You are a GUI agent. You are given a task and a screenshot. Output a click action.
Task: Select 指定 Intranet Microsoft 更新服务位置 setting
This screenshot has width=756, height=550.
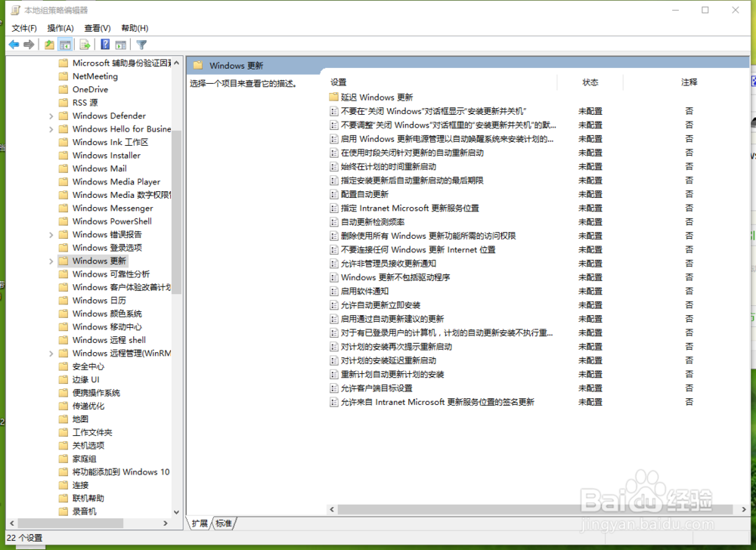410,209
